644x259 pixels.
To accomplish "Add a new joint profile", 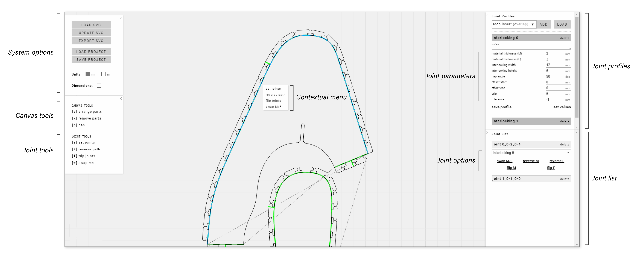I will [x=544, y=24].
